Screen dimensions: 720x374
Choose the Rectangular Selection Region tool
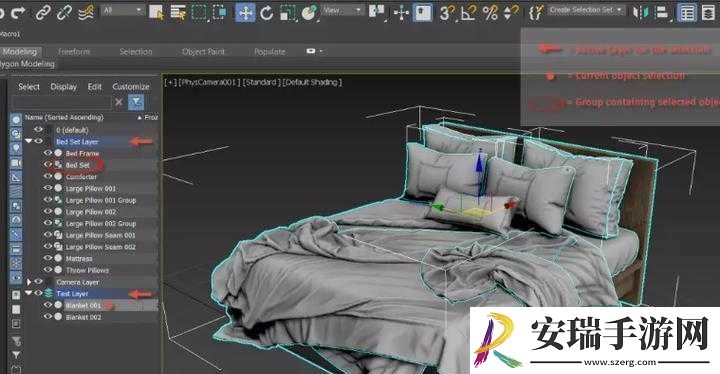(x=199, y=12)
